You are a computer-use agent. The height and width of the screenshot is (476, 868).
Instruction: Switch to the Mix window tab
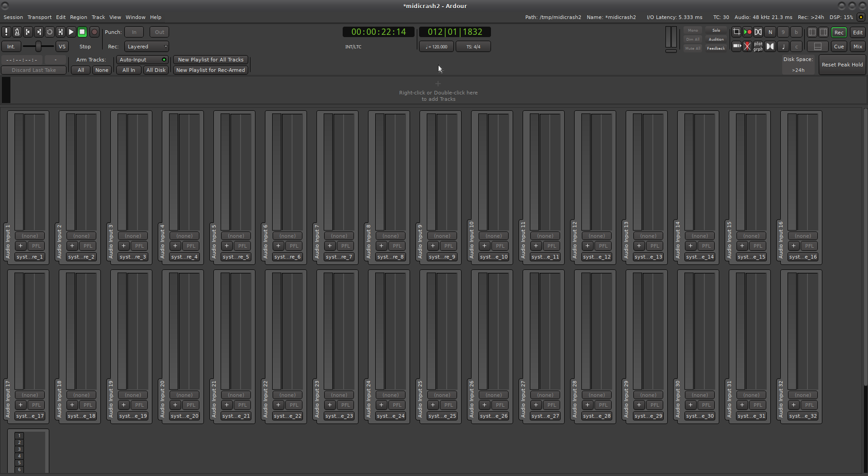[x=857, y=47]
